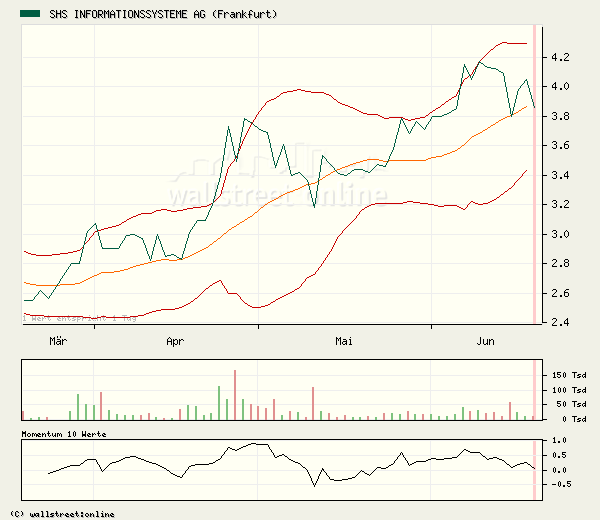Click the pink current-day marker in price chart

535,174
